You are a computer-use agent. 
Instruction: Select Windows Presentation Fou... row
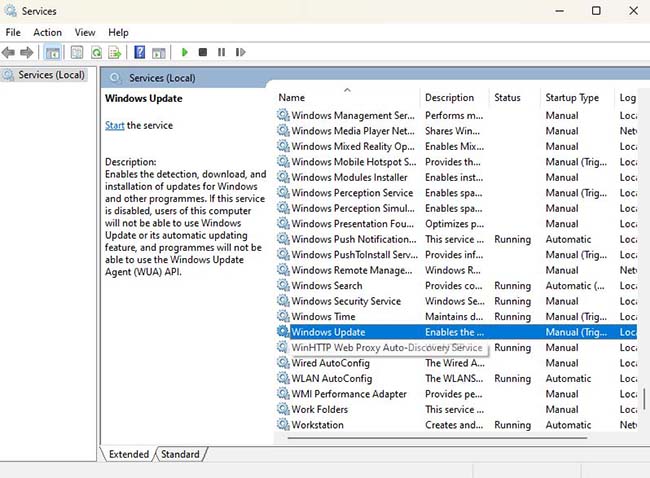click(x=456, y=223)
